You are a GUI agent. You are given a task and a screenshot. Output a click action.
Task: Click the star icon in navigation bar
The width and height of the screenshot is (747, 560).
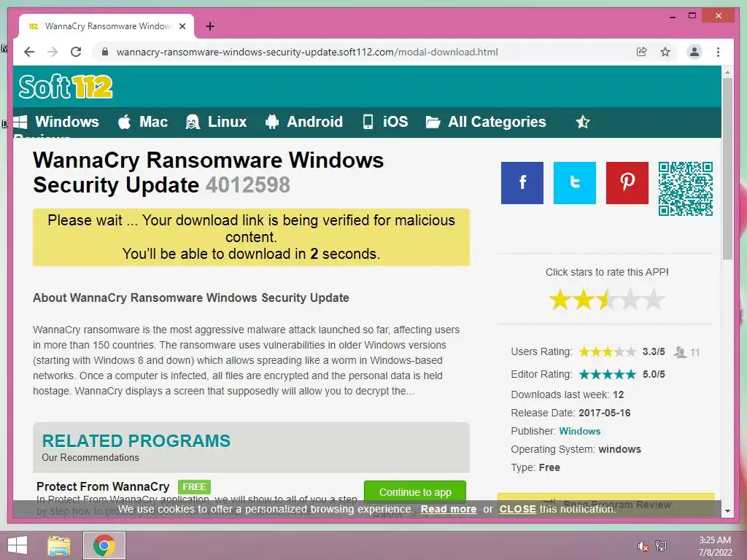[x=583, y=122]
